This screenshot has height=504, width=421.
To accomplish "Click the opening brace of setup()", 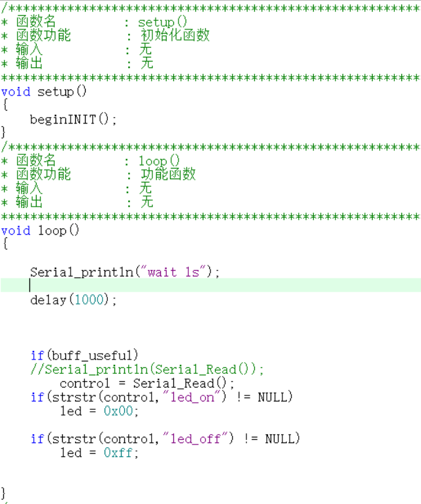I will click(5, 105).
